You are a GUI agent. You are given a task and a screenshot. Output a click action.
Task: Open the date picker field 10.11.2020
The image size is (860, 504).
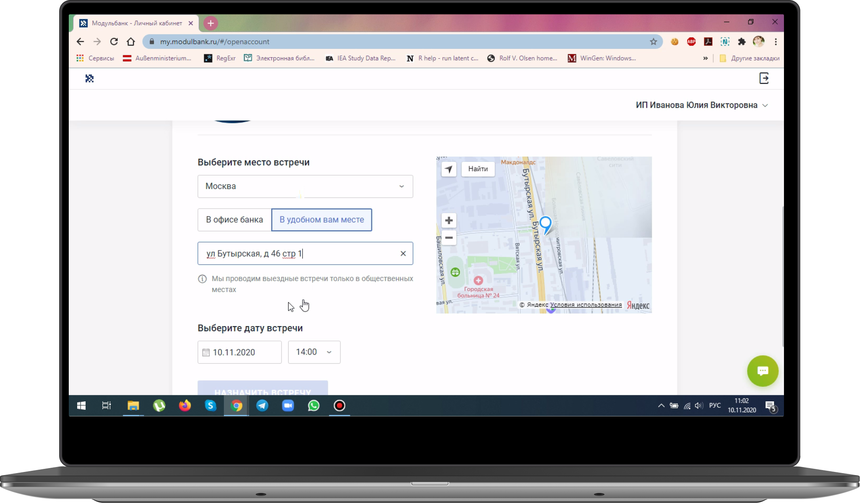click(240, 352)
